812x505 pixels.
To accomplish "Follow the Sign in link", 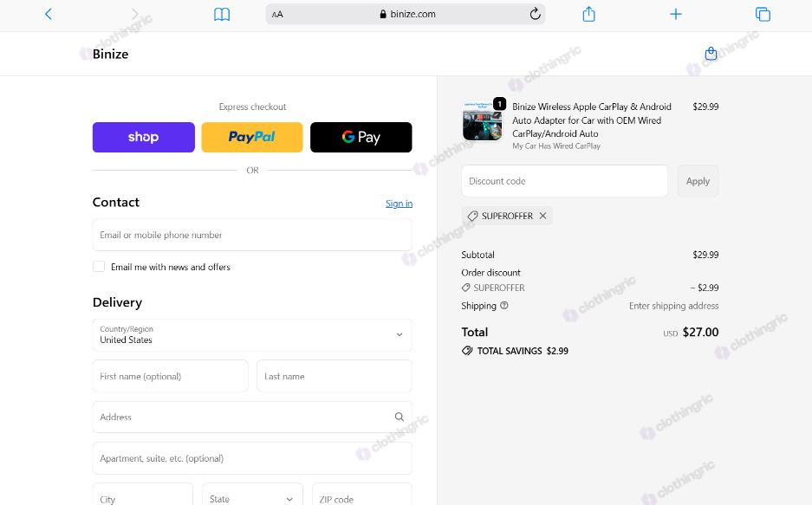I will pyautogui.click(x=399, y=204).
